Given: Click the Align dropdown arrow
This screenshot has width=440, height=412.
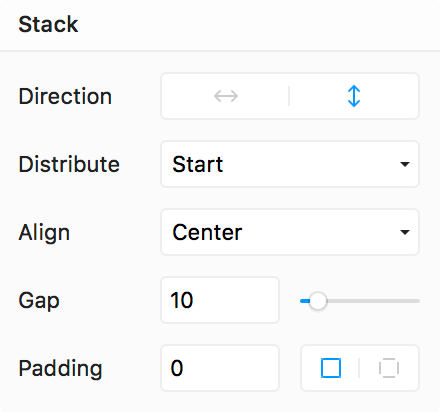Looking at the screenshot, I should [x=405, y=232].
